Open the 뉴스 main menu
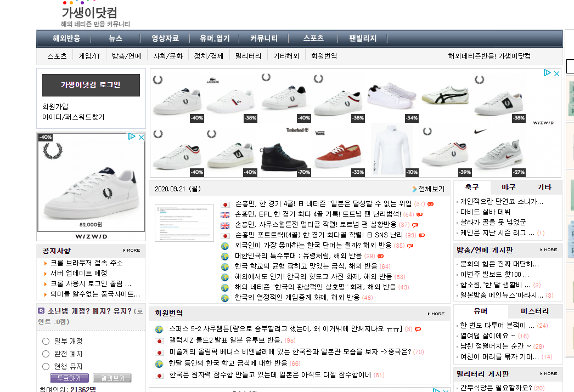This screenshot has width=574, height=392. coord(115,38)
